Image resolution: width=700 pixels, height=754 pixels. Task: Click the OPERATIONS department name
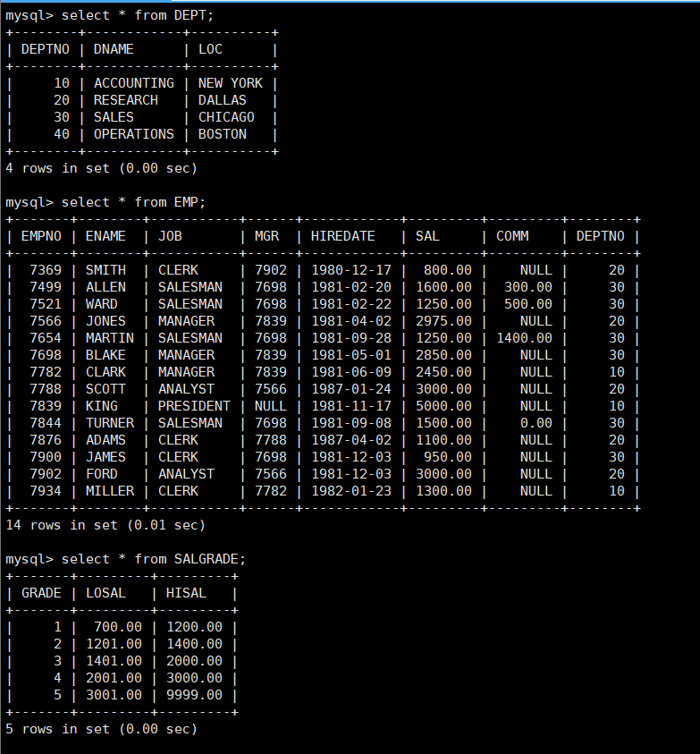click(134, 134)
